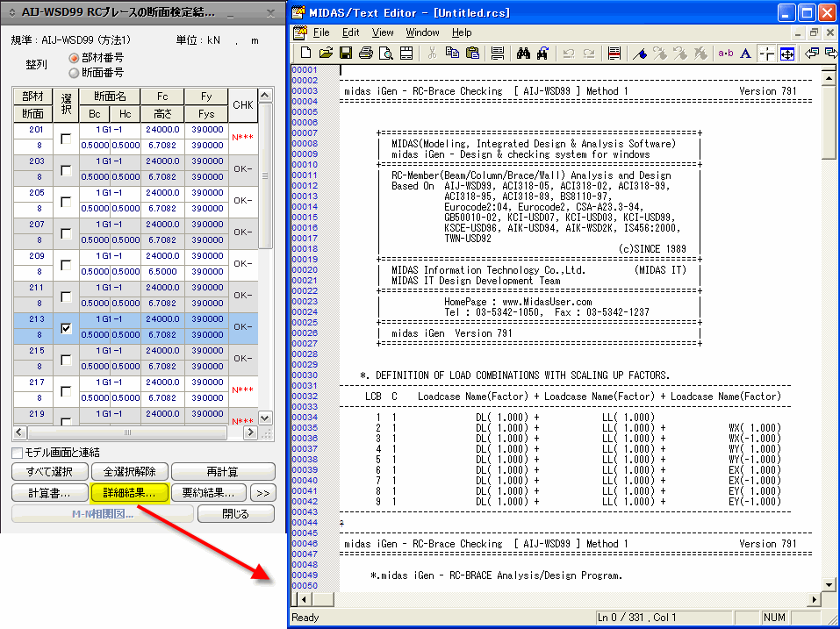Click the table's scroll down arrow
This screenshot has width=840, height=629.
tap(265, 418)
